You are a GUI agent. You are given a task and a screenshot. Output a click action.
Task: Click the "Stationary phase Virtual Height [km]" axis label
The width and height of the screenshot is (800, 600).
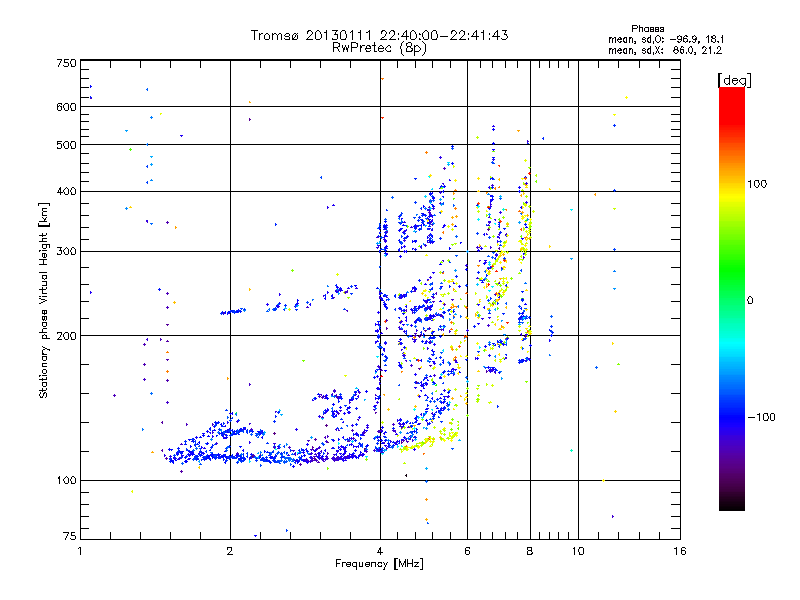point(44,300)
